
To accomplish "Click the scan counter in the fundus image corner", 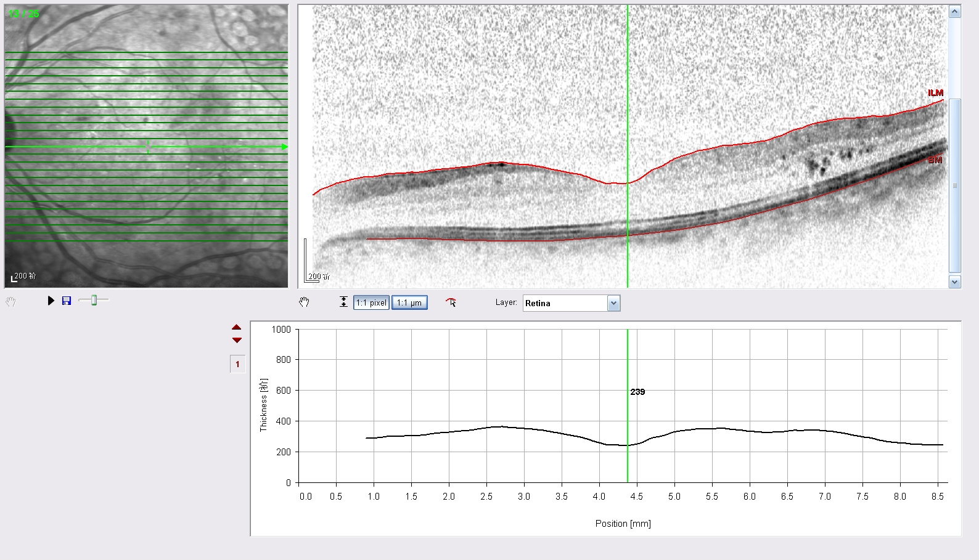I will (x=24, y=14).
